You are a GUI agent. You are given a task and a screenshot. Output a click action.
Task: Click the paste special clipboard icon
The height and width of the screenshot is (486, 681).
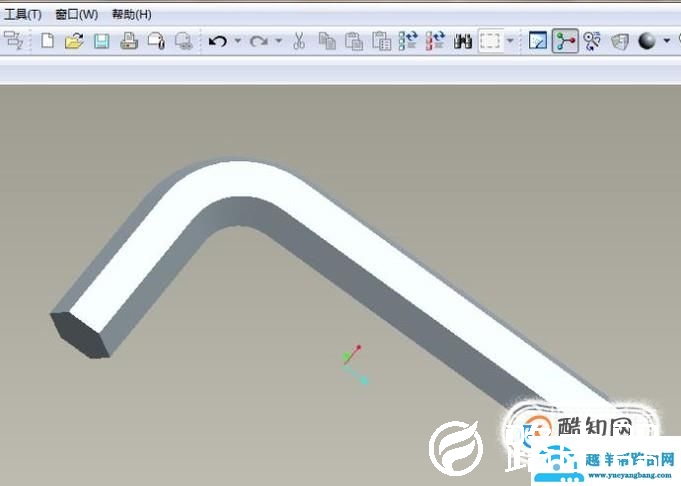pyautogui.click(x=382, y=41)
